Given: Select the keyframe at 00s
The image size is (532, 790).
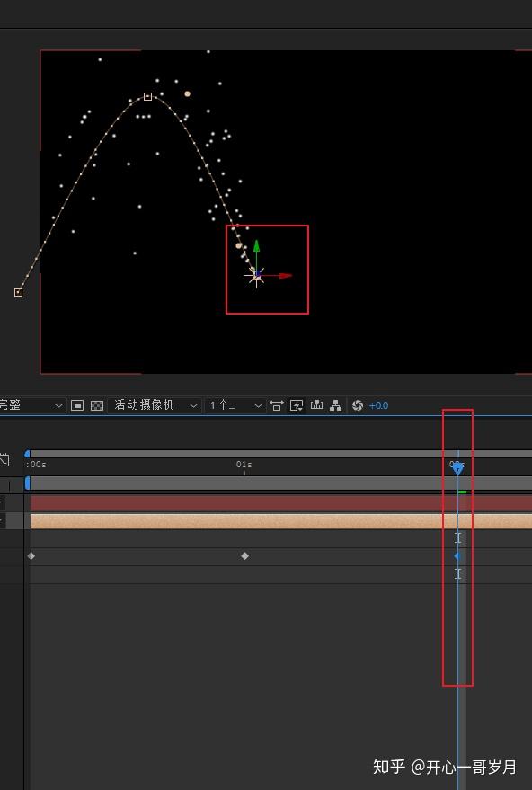Looking at the screenshot, I should pos(31,556).
